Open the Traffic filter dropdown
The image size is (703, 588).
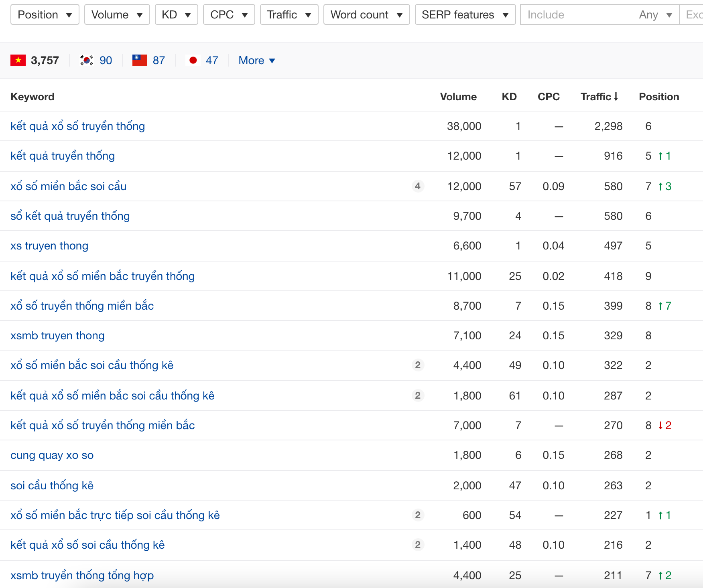click(x=289, y=15)
